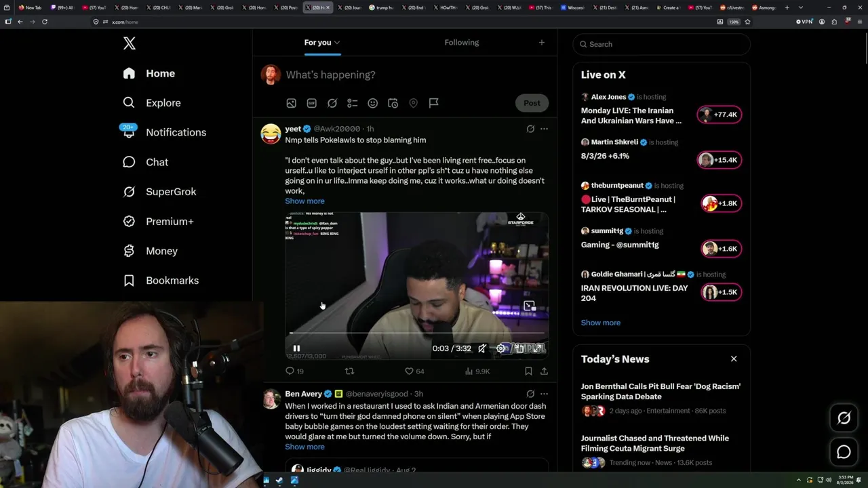Open the Explore page from sidebar

tap(152, 103)
